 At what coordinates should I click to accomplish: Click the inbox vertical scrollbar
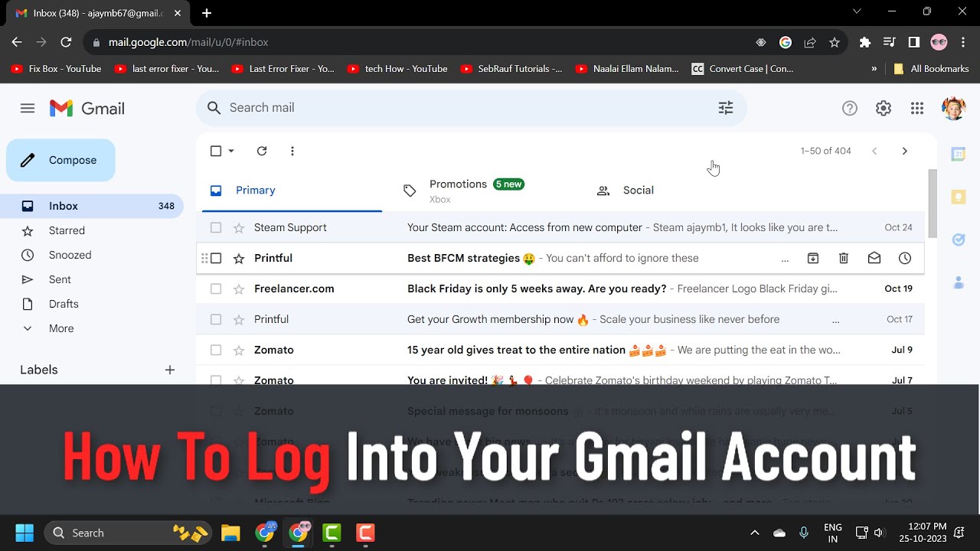pyautogui.click(x=932, y=204)
